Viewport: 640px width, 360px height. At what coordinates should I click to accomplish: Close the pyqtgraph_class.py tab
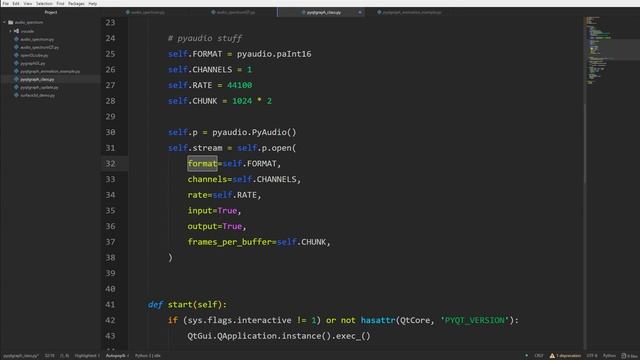(360, 12)
